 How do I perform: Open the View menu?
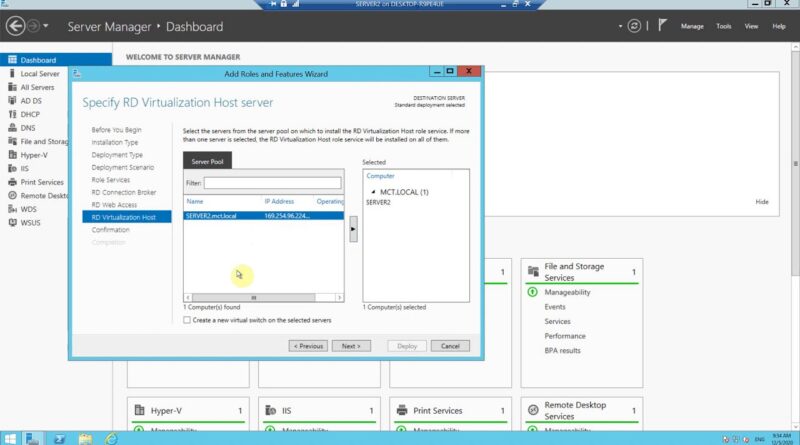[x=751, y=26]
